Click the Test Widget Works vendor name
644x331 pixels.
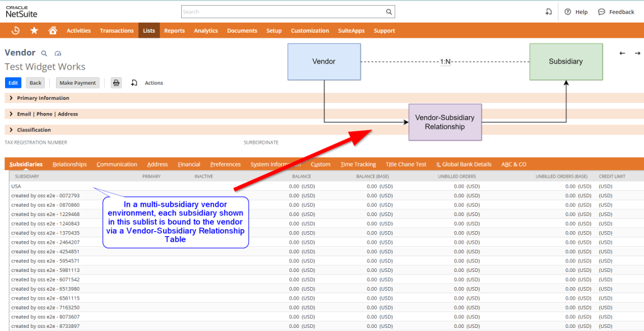pyautogui.click(x=45, y=67)
